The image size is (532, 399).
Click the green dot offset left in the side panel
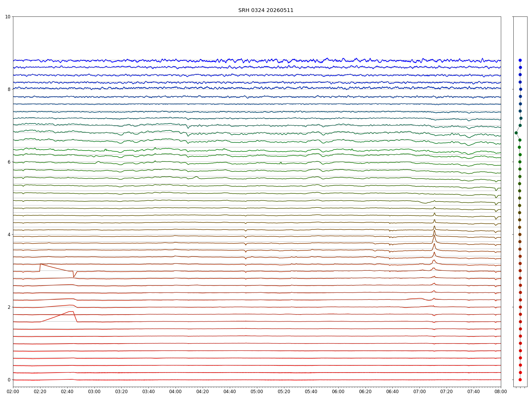point(516,133)
